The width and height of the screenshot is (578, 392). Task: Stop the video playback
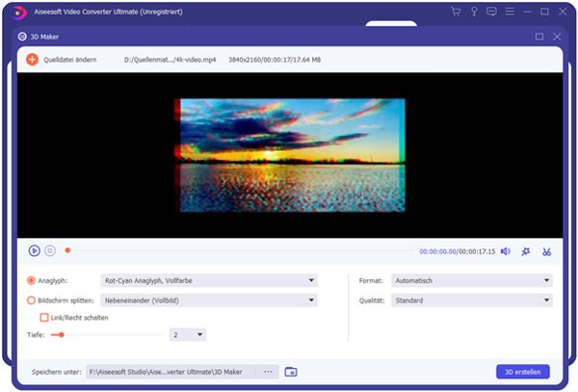pyautogui.click(x=50, y=250)
